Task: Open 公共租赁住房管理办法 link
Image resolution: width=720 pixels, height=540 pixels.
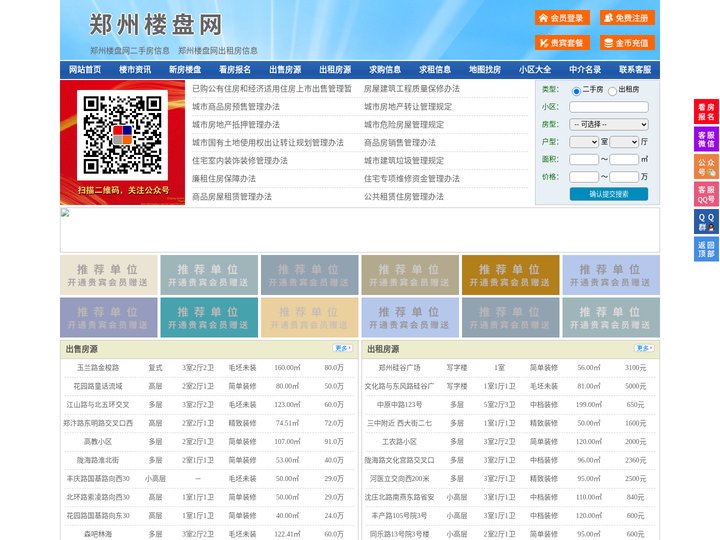Action: pyautogui.click(x=404, y=197)
